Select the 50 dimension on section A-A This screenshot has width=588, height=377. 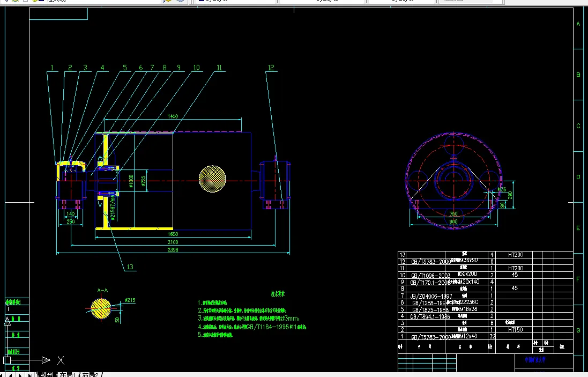click(x=117, y=320)
